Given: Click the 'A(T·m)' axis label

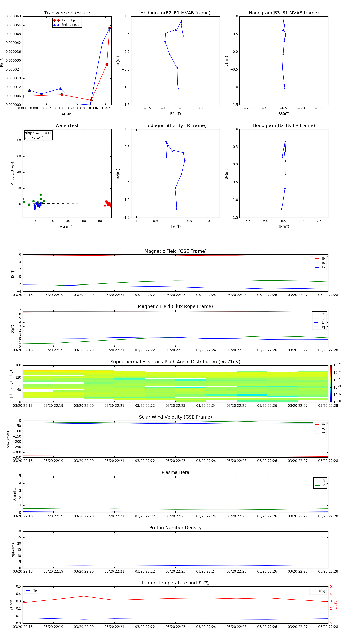Looking at the screenshot, I should (x=67, y=114).
